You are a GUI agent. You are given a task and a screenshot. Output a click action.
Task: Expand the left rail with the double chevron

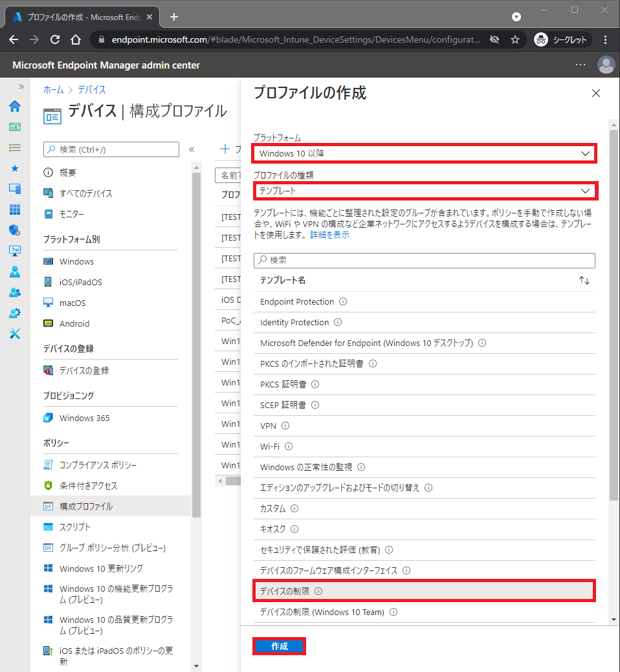coord(21,87)
